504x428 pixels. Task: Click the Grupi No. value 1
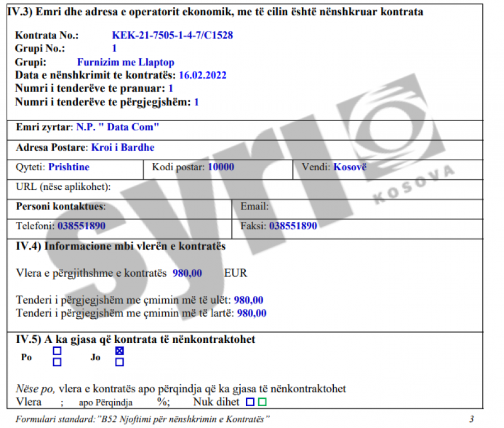pos(114,48)
